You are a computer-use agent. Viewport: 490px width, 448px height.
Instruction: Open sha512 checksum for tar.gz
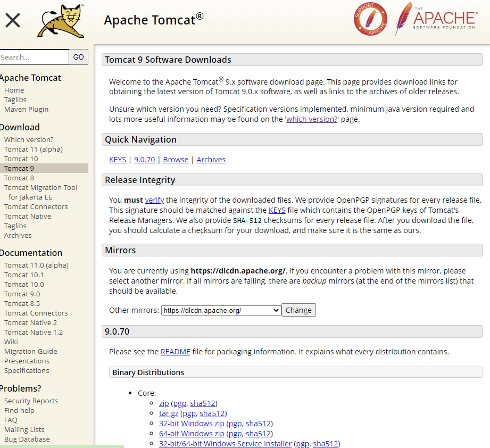(x=212, y=413)
